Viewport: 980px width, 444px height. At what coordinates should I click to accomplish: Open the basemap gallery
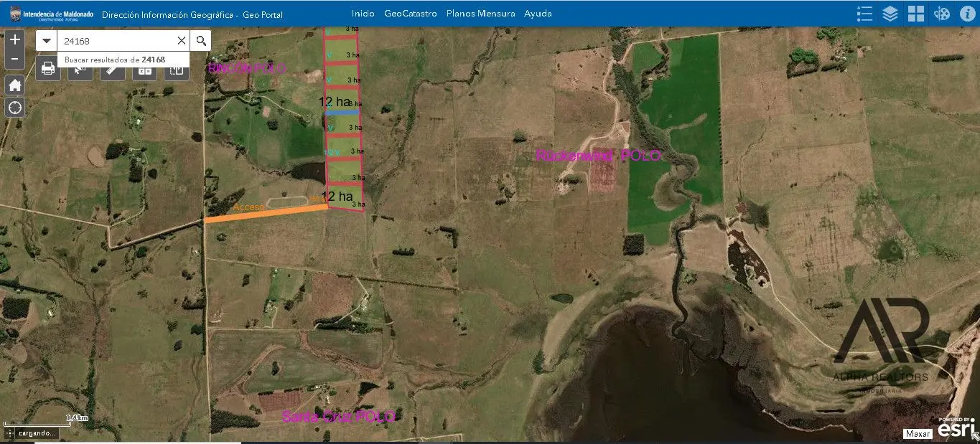tap(915, 14)
